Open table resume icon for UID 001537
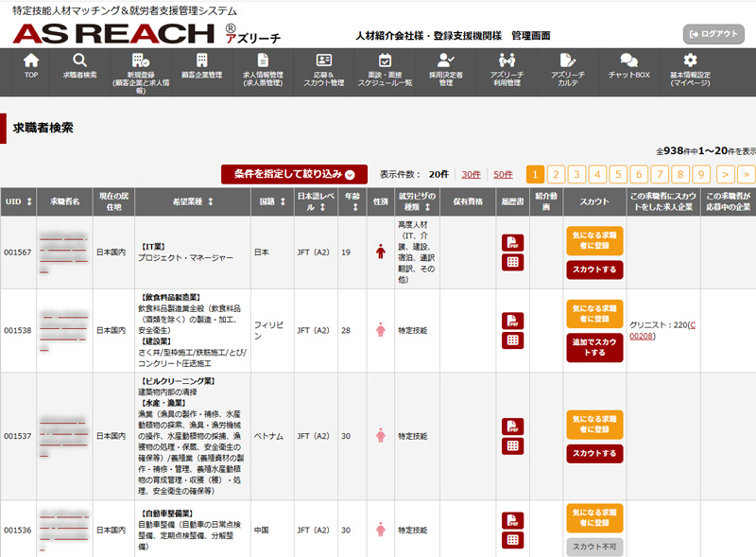This screenshot has height=557, width=756. click(512, 446)
